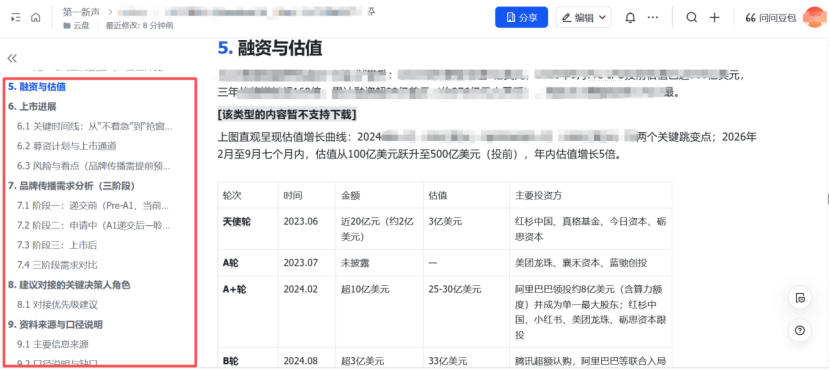Jump to outline item 9. 资料来源与口径说明
This screenshot has height=371, width=830.
click(x=55, y=324)
